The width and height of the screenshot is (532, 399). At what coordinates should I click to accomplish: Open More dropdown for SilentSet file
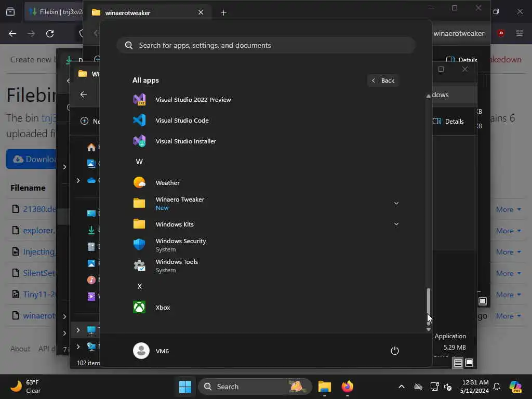(x=508, y=273)
